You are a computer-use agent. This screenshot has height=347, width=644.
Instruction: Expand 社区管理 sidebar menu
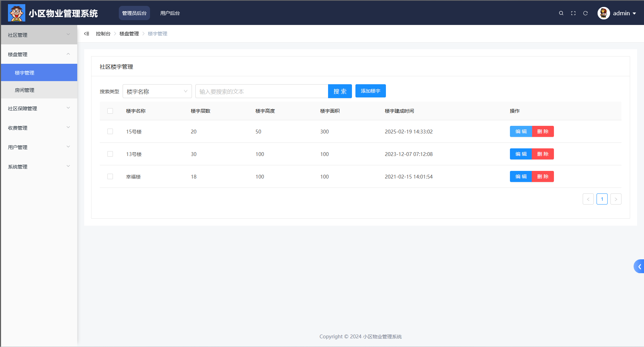click(39, 35)
